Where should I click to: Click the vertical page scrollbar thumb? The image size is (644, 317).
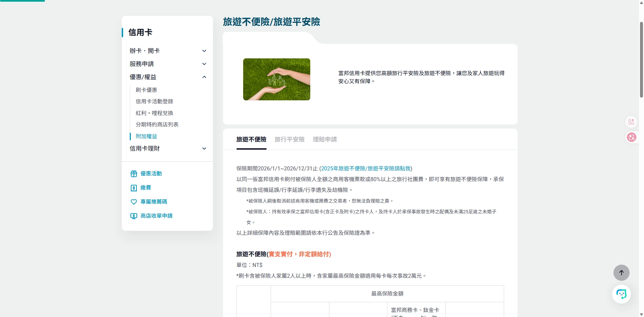pyautogui.click(x=641, y=59)
